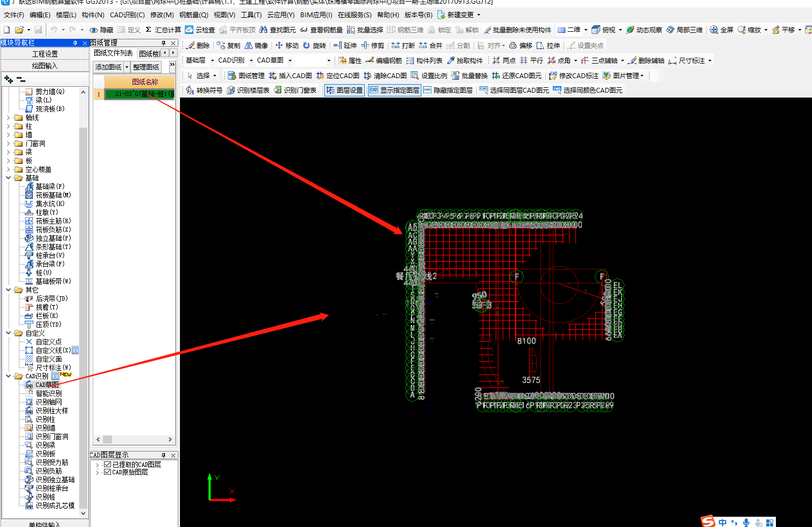Screen dimensions: 812x527
Task: Open 添加图纸 dropdown arrow
Action: point(127,67)
